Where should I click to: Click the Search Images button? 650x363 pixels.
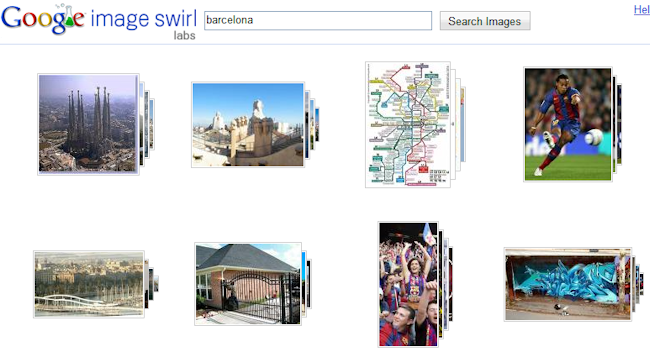pyautogui.click(x=485, y=21)
